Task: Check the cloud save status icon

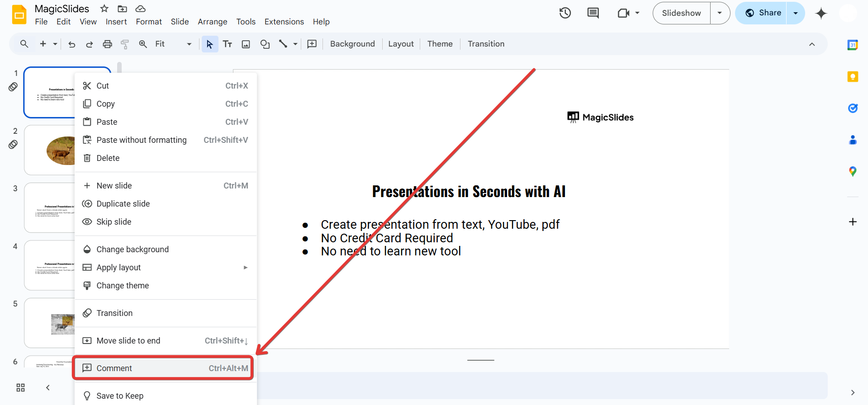Action: [141, 9]
